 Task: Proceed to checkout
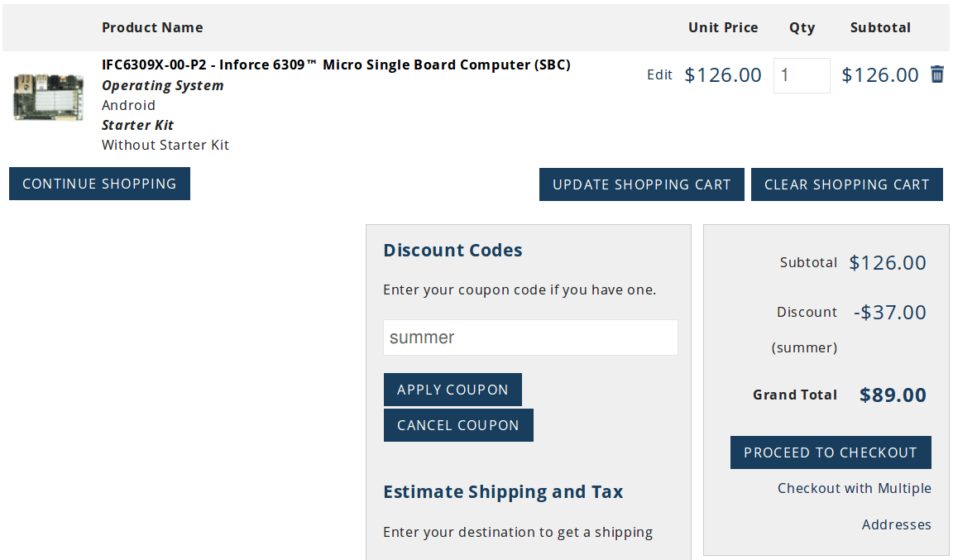831,452
